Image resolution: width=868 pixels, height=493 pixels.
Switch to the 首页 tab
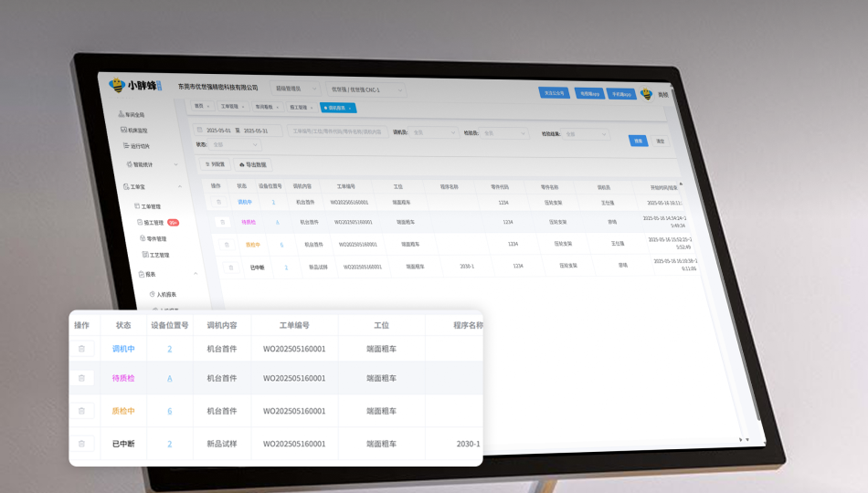coord(201,106)
